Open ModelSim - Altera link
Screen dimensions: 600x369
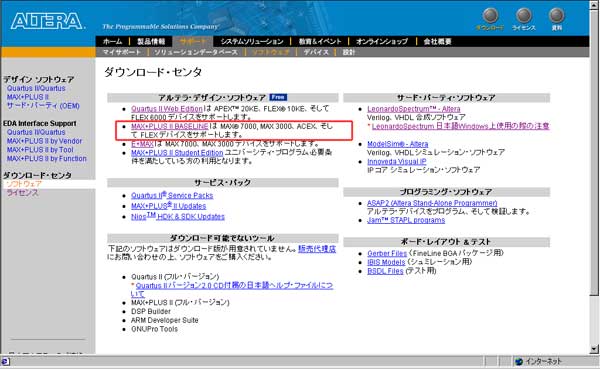(x=398, y=144)
